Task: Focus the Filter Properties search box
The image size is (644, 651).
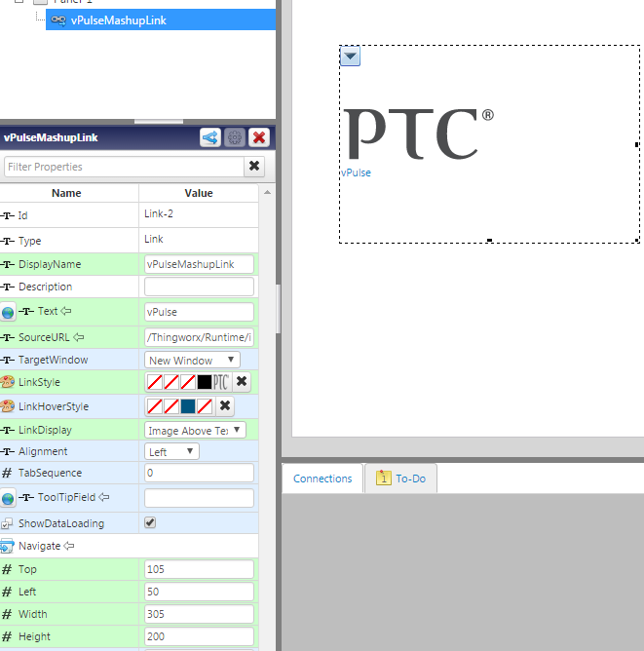Action: point(124,167)
